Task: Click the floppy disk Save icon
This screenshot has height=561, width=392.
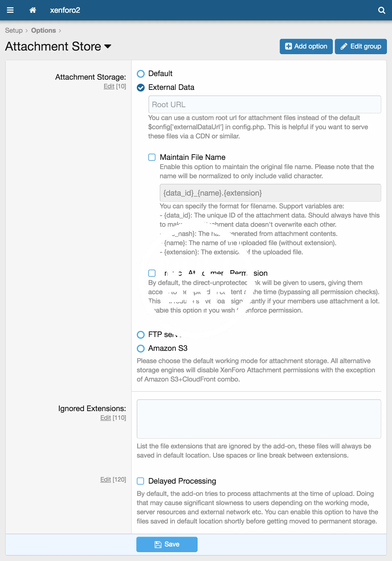Action: pos(158,544)
